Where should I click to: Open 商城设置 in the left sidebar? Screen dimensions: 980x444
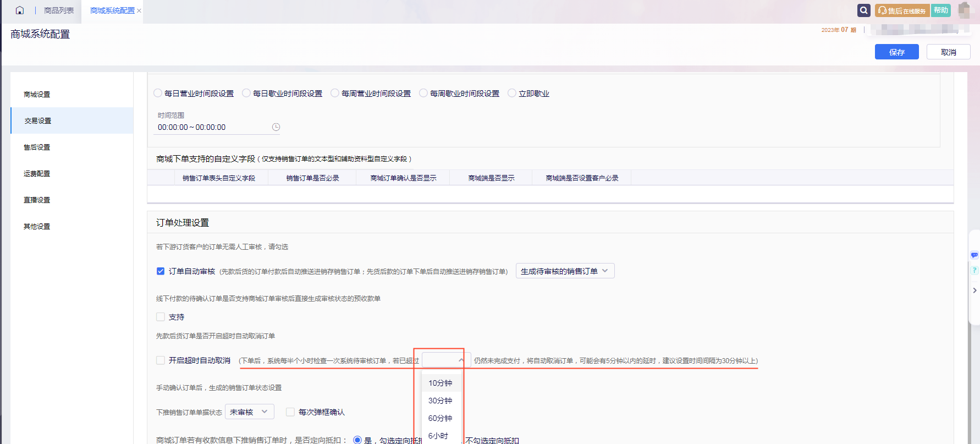[72, 94]
